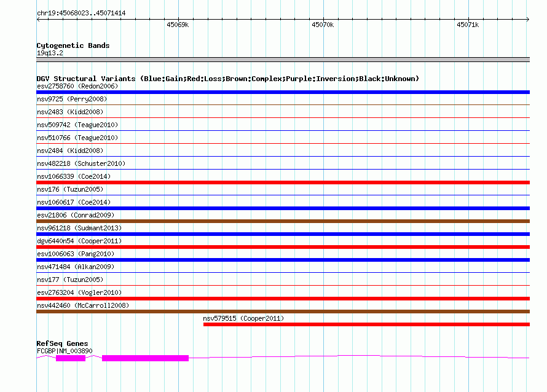Viewport: 547px width, 392px height.
Task: Click the smaller magenta FCGBP exon block
Action: (71, 358)
